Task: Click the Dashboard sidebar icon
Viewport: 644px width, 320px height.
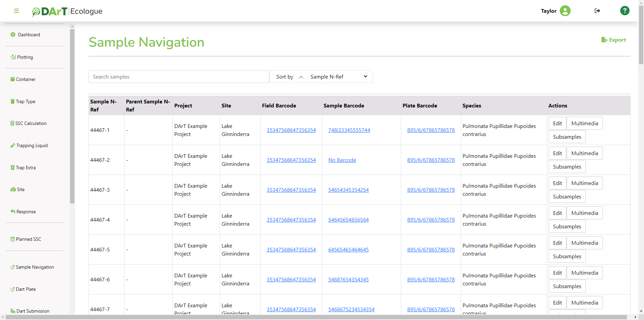Action: tap(13, 35)
